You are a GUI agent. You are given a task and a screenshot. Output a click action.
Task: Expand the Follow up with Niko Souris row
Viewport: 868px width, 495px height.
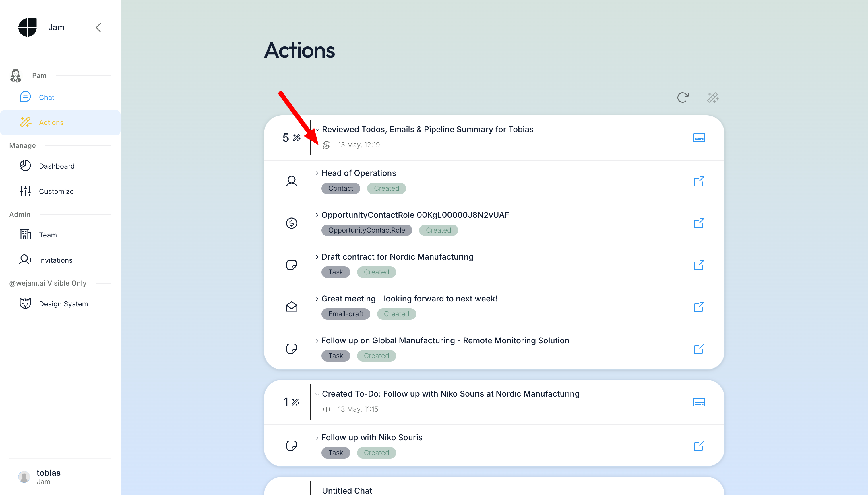317,437
